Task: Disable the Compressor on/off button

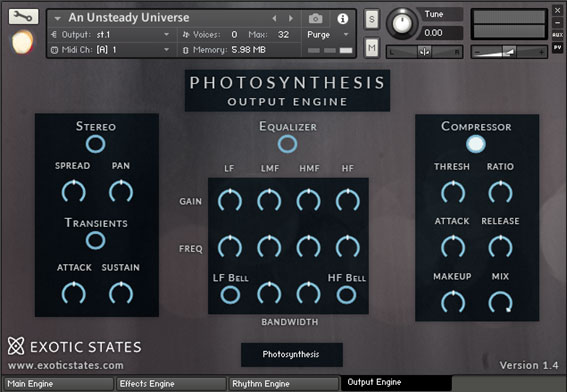Action: 476,144
